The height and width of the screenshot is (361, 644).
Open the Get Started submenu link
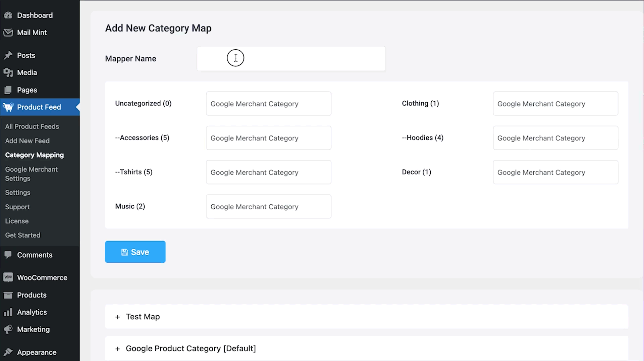[22, 235]
